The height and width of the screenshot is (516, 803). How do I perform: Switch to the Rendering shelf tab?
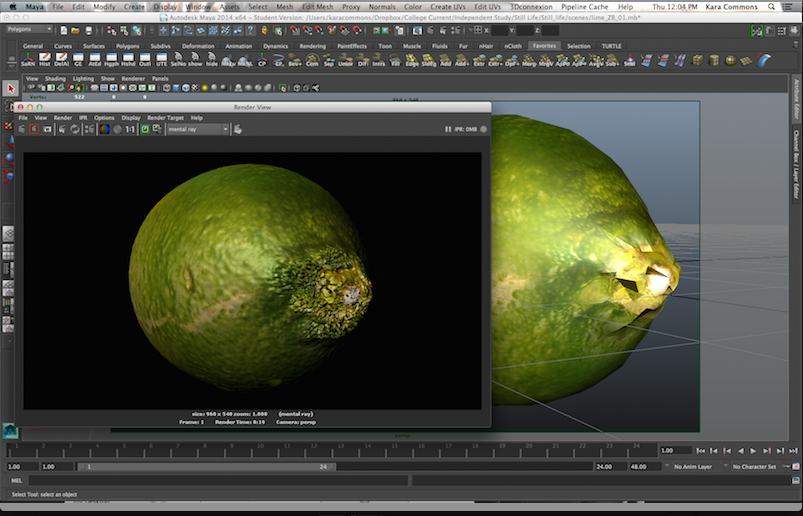312,46
